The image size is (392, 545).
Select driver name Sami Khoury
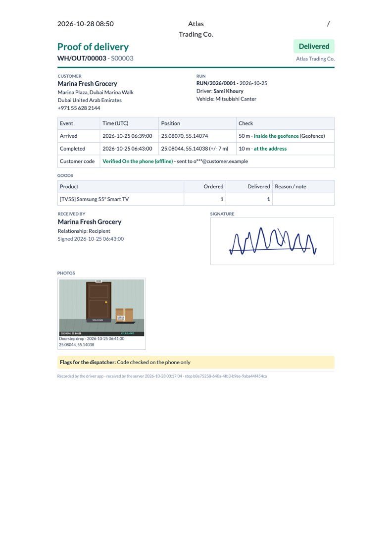click(228, 91)
